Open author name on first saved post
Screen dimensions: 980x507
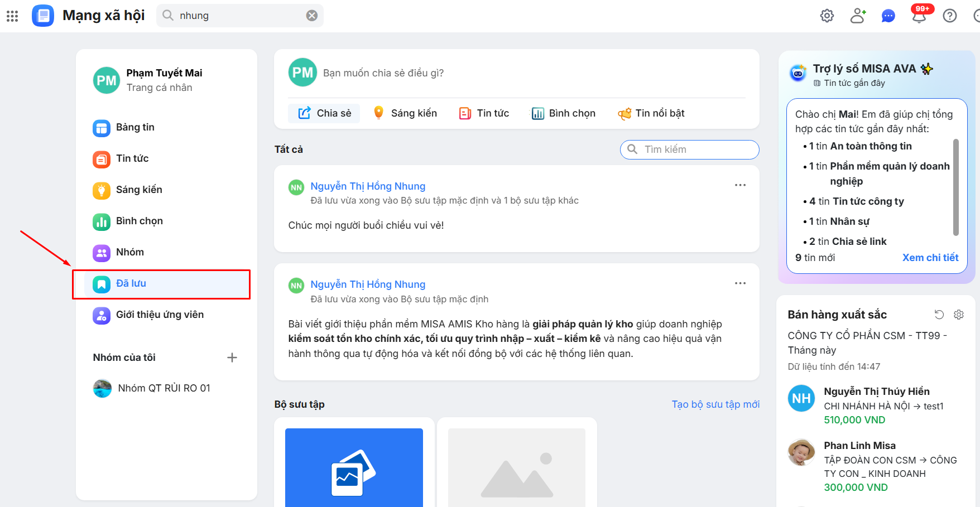click(x=368, y=186)
